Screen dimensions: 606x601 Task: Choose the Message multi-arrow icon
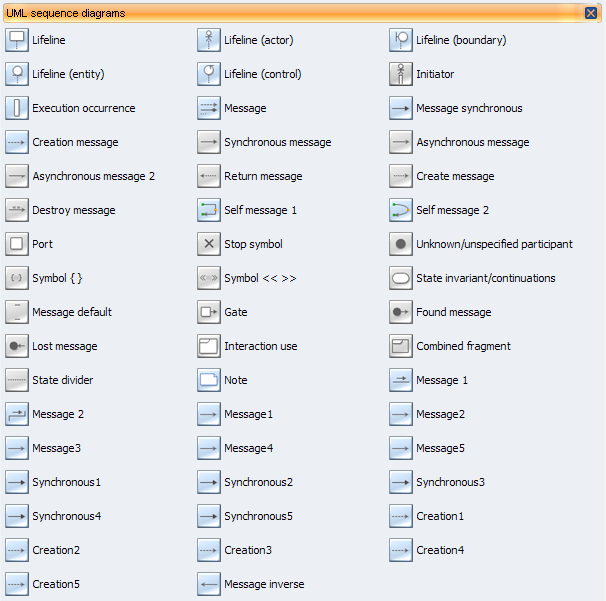tap(209, 108)
